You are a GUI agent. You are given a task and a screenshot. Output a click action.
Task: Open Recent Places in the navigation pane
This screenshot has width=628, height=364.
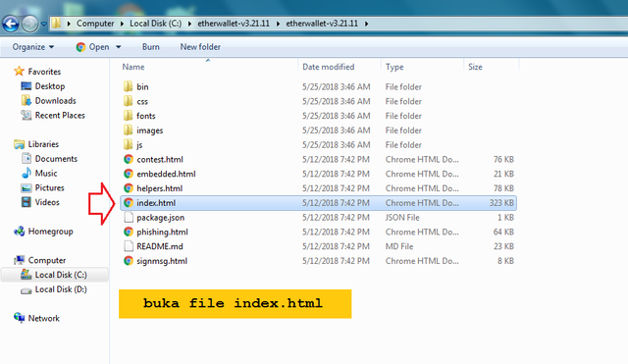60,116
